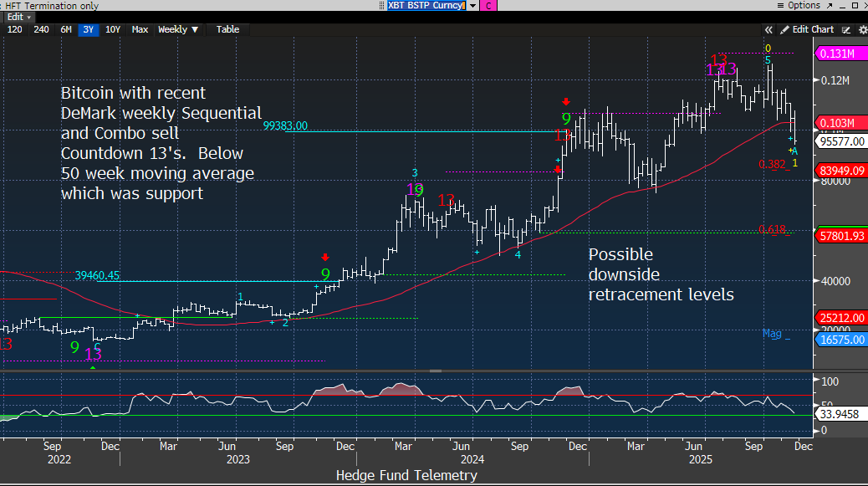The width and height of the screenshot is (868, 486).
Task: Click the Edit Chart button
Action: click(x=812, y=29)
